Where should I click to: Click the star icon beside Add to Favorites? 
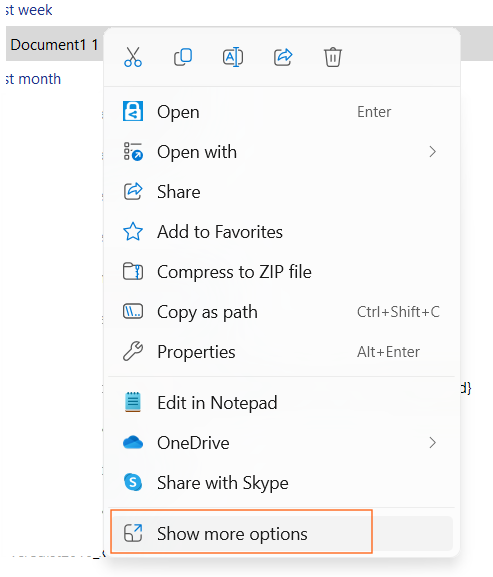click(x=133, y=232)
